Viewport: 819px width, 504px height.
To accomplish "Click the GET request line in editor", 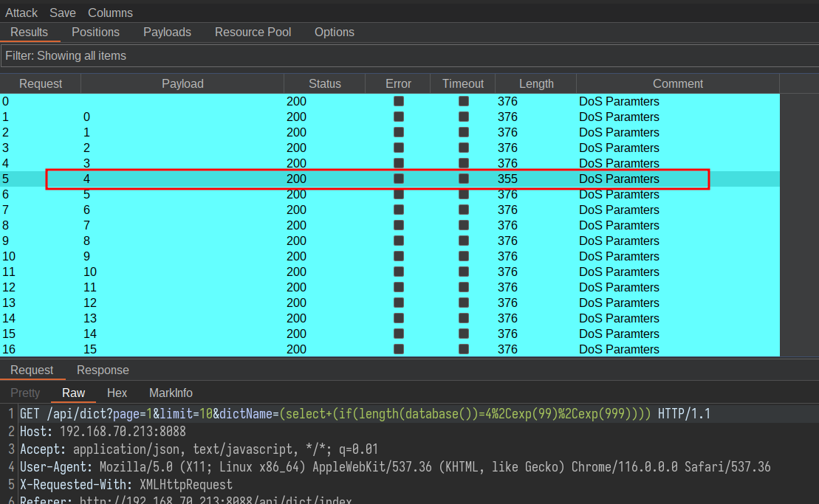I will click(x=365, y=414).
